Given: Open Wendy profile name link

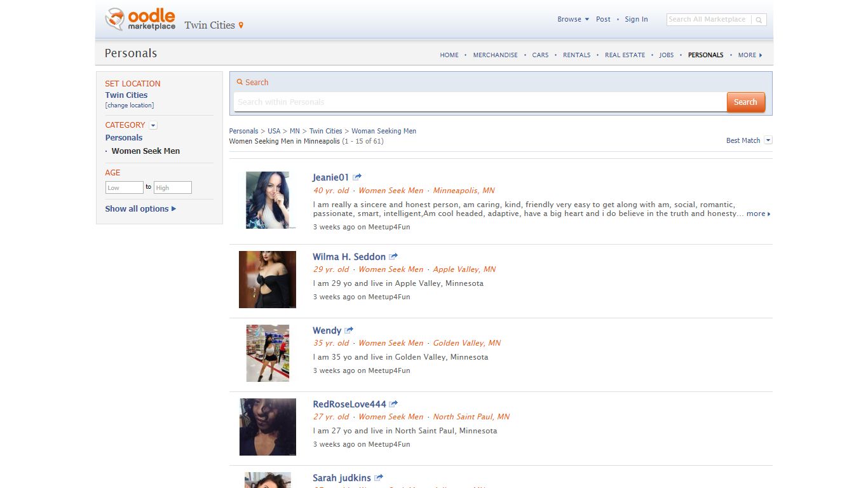Looking at the screenshot, I should point(327,330).
